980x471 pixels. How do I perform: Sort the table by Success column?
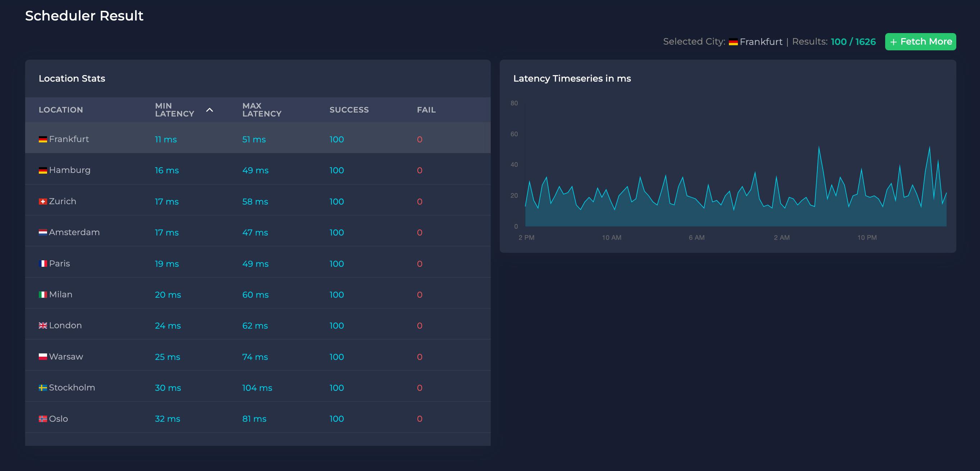pos(349,110)
